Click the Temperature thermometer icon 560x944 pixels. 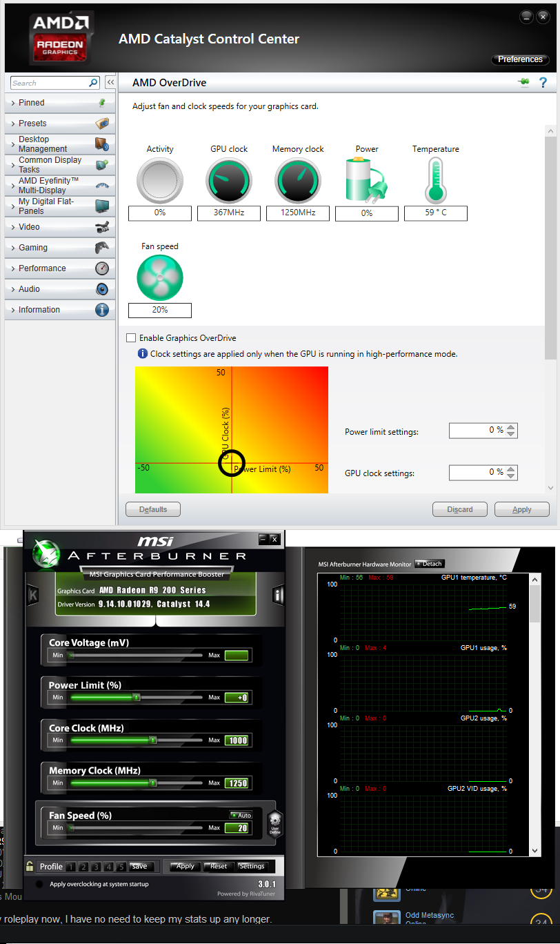(436, 179)
